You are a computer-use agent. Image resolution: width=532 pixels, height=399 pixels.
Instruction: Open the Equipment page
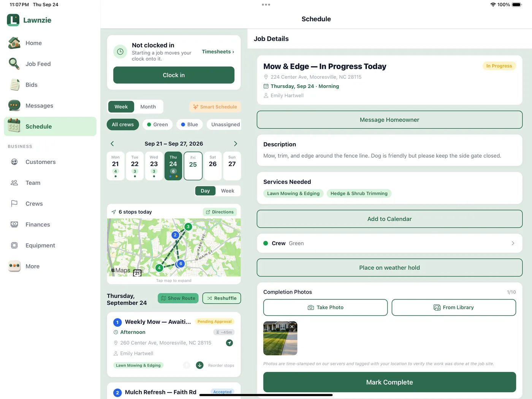pos(50,245)
